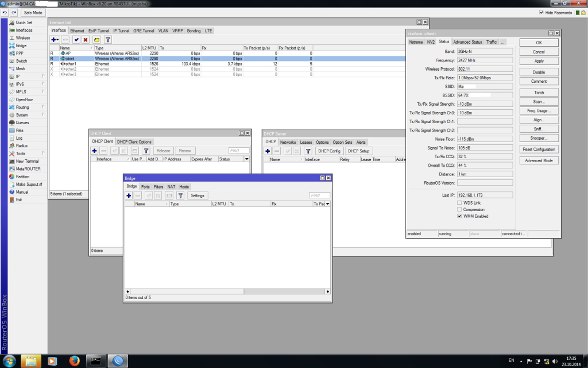
Task: Open the PPP section
Action: click(20, 53)
